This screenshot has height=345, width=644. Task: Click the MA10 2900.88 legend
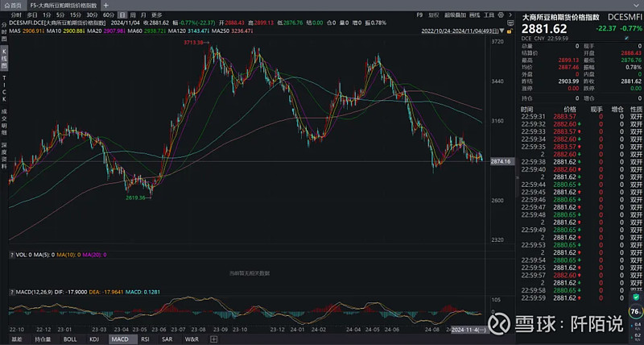(x=66, y=31)
